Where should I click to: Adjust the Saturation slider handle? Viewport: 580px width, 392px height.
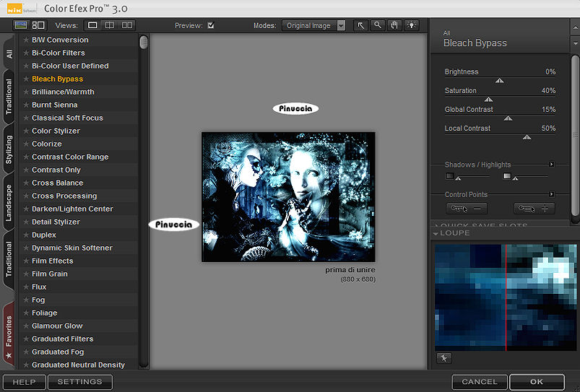click(489, 100)
